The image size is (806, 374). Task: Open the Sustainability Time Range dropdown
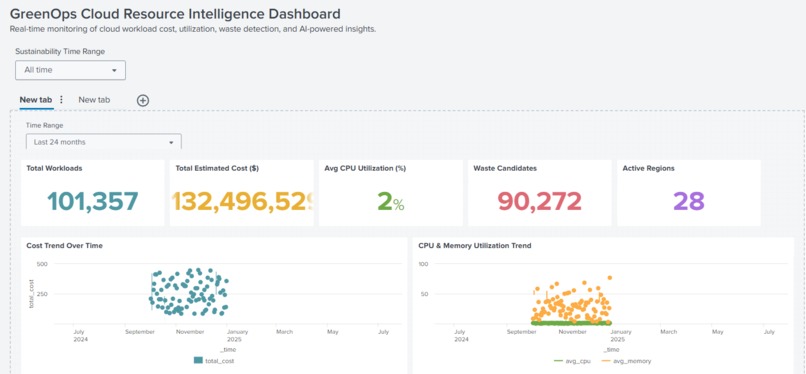coord(70,70)
